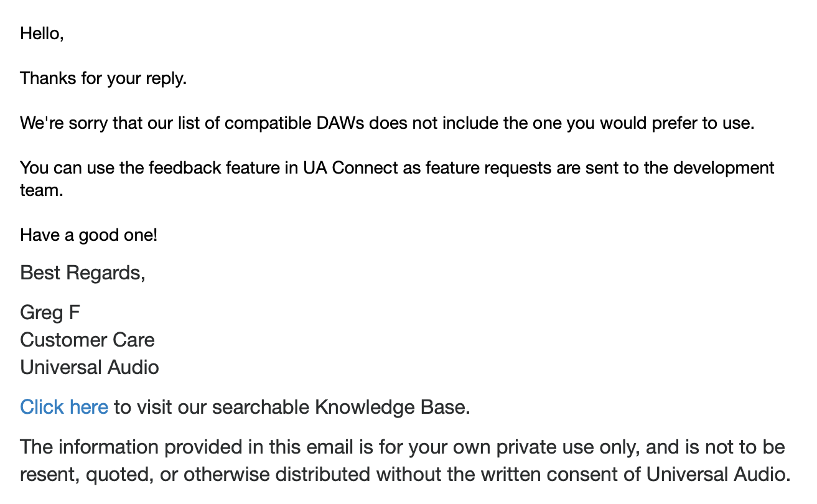Screen dimensions: 817x504
Task: Click the "Customer Care" signature line
Action: click(87, 340)
